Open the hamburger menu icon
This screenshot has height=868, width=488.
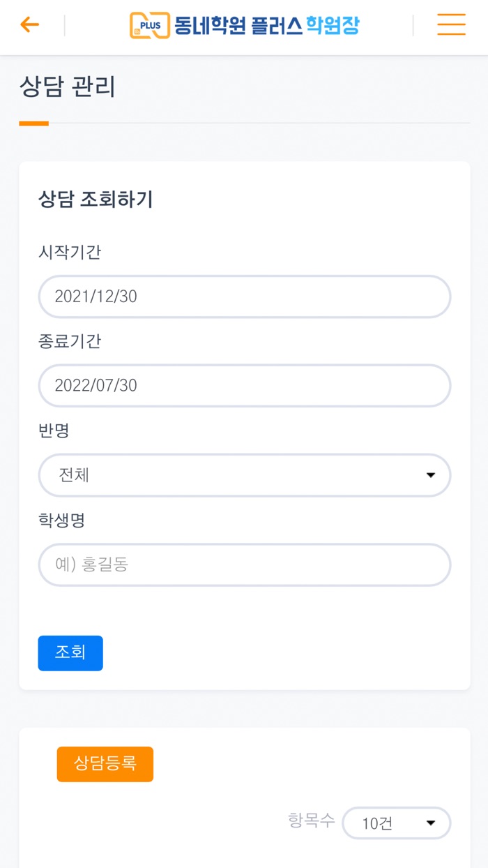[x=451, y=27]
